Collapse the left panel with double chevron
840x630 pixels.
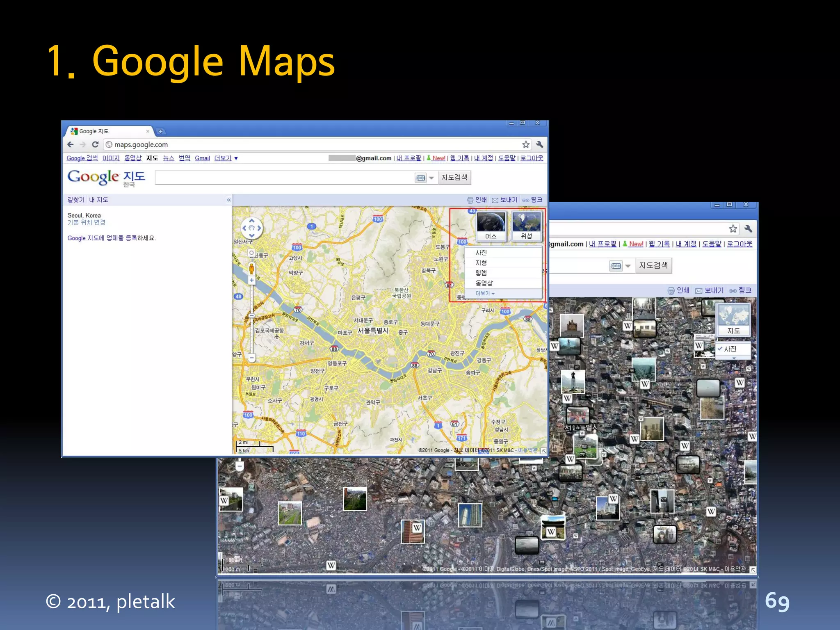(x=228, y=200)
